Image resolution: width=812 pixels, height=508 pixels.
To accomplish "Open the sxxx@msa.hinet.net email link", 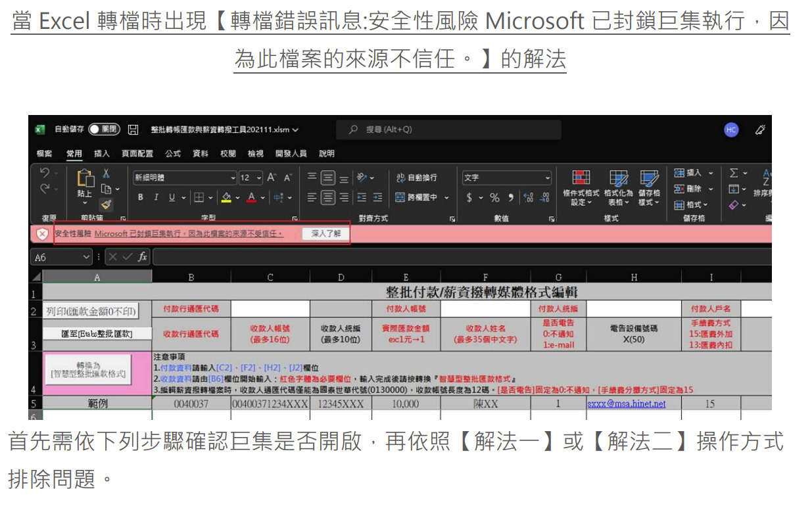I will [x=626, y=404].
